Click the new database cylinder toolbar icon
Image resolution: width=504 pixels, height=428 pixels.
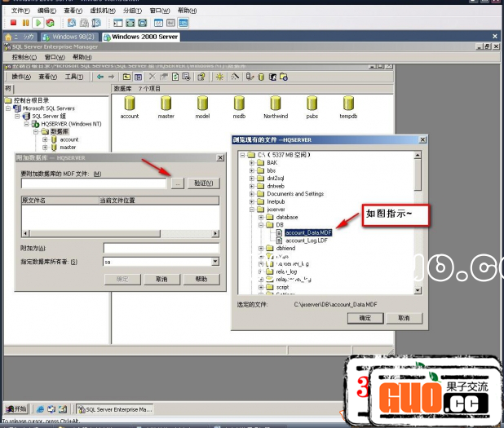pos(261,77)
